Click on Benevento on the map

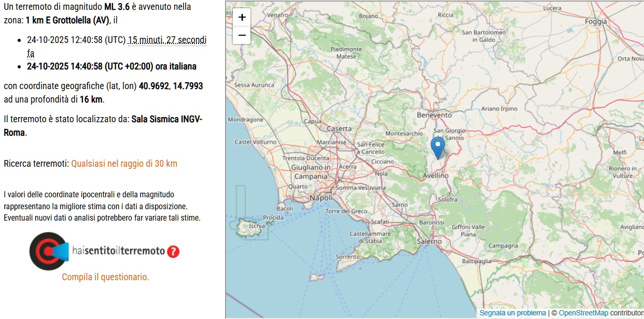coord(434,115)
